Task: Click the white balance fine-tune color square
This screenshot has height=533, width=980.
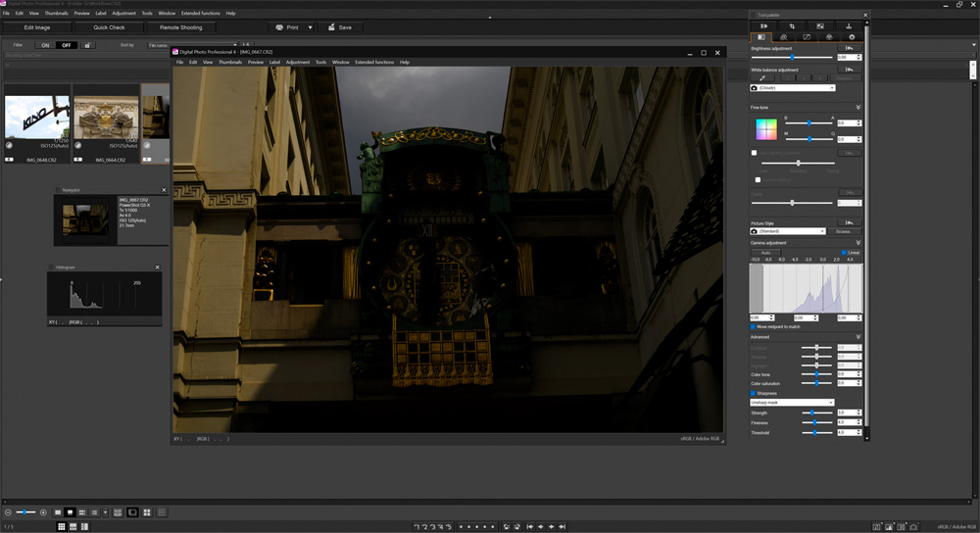Action: tap(765, 129)
